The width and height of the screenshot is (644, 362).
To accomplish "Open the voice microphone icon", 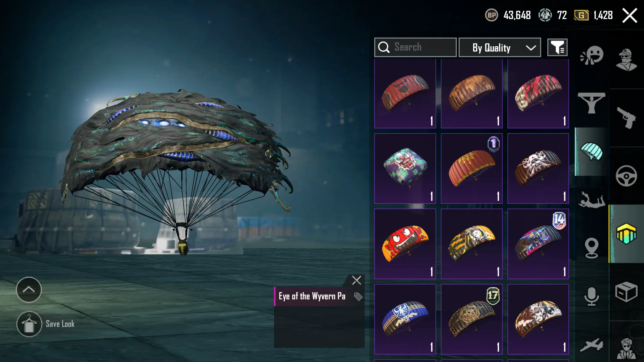I will click(x=591, y=296).
